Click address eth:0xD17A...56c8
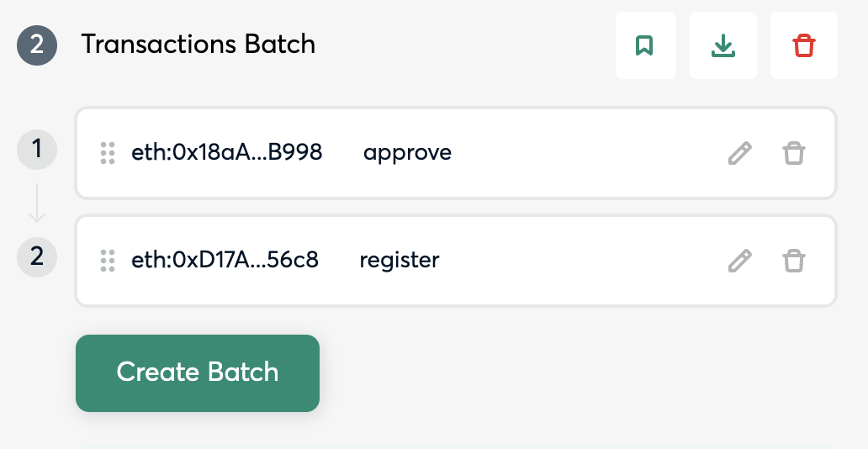This screenshot has width=868, height=449. [225, 260]
